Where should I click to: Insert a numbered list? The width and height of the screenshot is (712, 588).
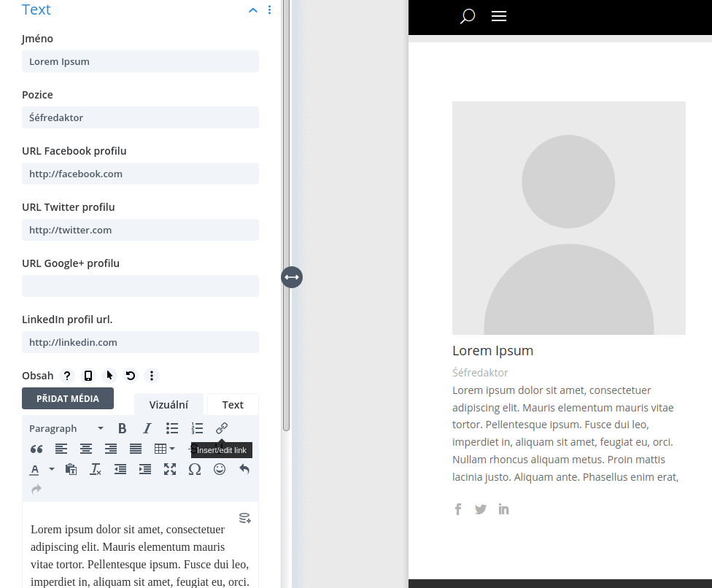click(x=197, y=428)
